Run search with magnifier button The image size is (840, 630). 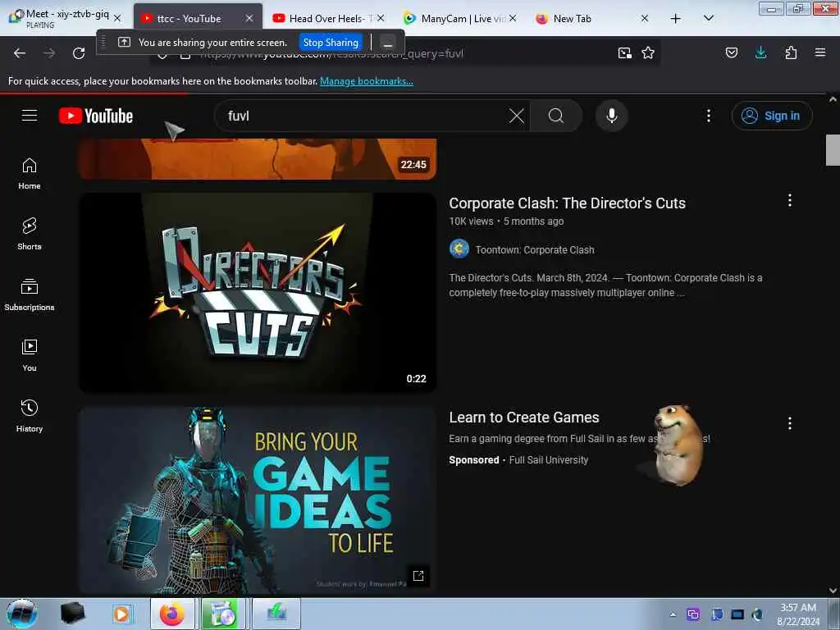(x=556, y=116)
